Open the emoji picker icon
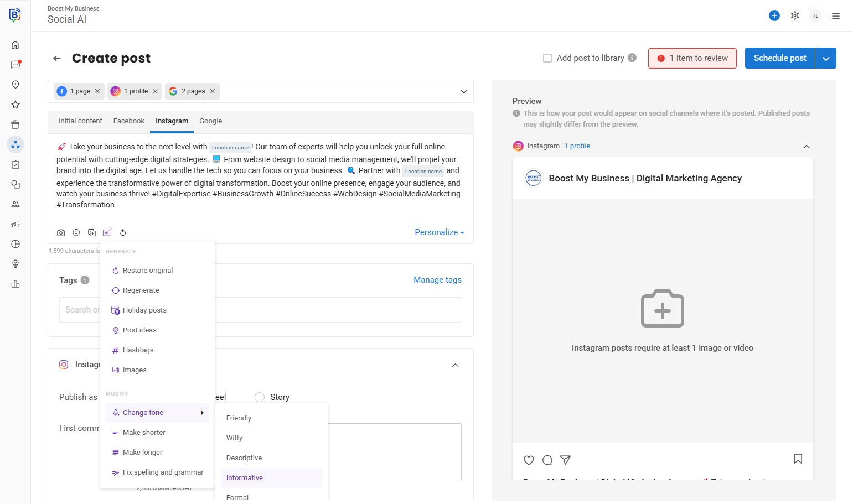The width and height of the screenshot is (853, 504). point(76,233)
